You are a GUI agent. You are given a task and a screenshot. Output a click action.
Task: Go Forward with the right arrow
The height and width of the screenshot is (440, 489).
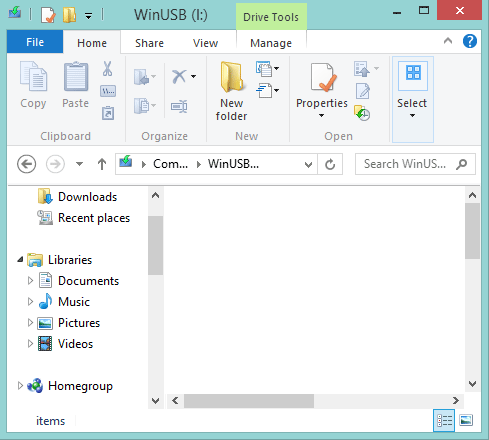click(55, 164)
